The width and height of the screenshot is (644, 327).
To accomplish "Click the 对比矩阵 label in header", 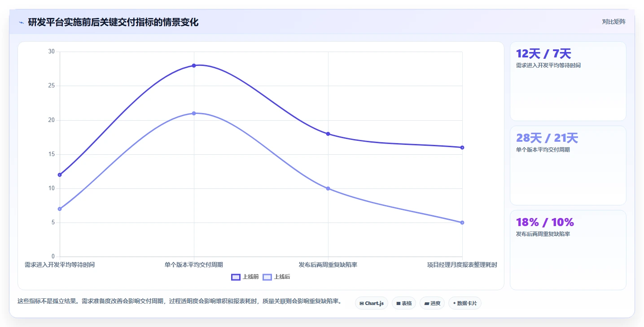I will click(x=613, y=22).
